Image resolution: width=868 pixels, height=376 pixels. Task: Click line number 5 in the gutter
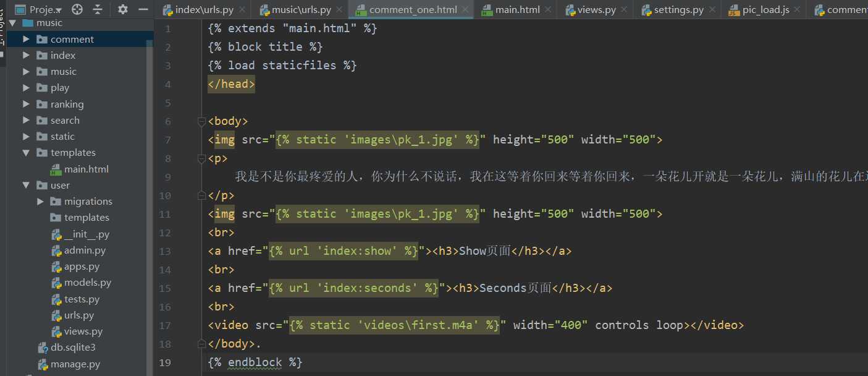click(169, 103)
